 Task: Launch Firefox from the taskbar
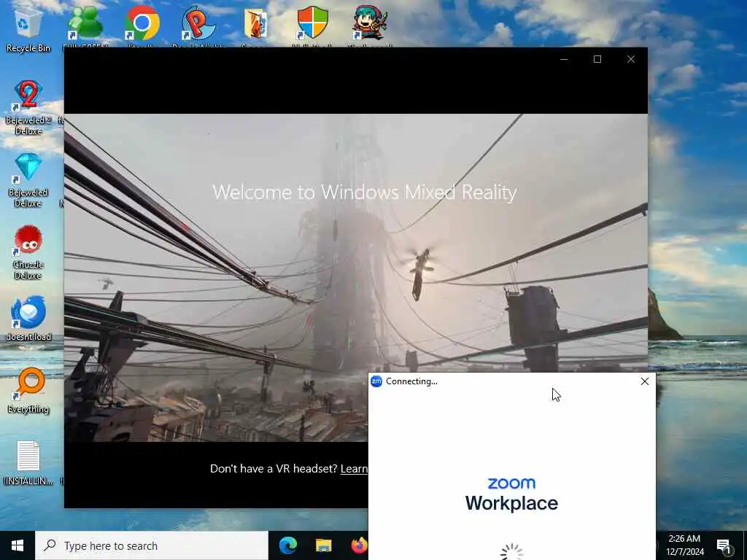[359, 545]
